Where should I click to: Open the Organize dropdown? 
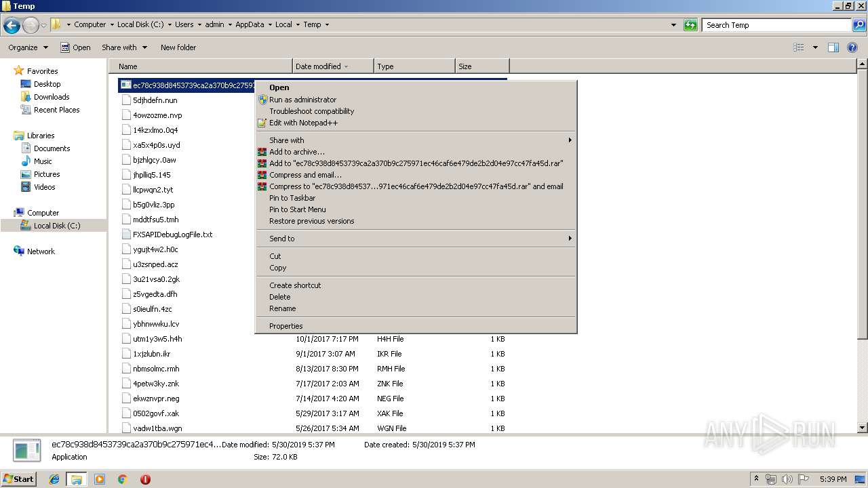[28, 47]
